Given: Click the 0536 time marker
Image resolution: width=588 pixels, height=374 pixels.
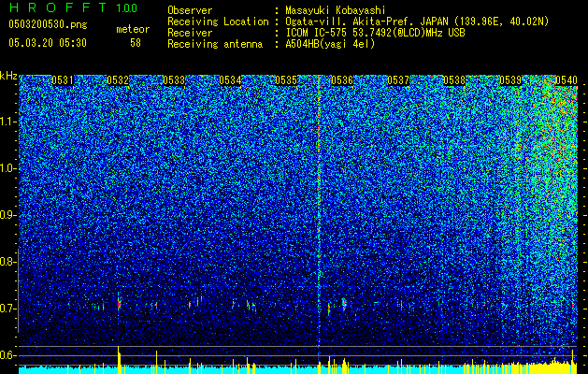Looking at the screenshot, I should click(342, 80).
